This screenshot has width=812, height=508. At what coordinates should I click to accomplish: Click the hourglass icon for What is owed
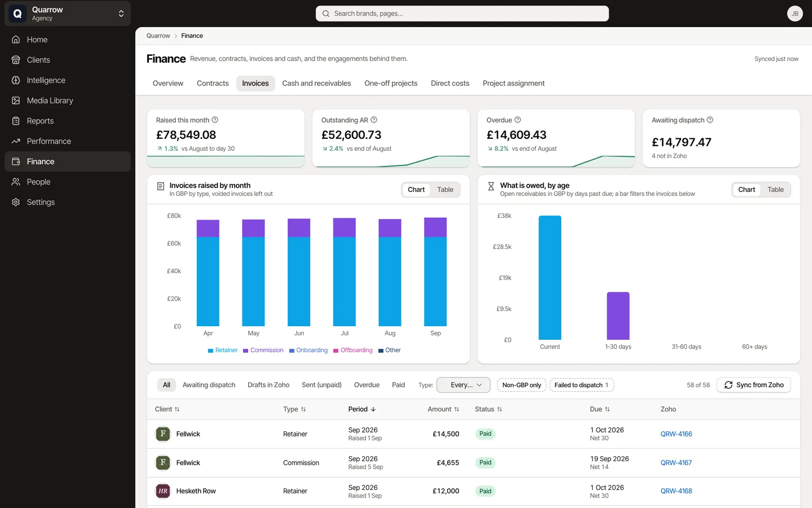491,186
